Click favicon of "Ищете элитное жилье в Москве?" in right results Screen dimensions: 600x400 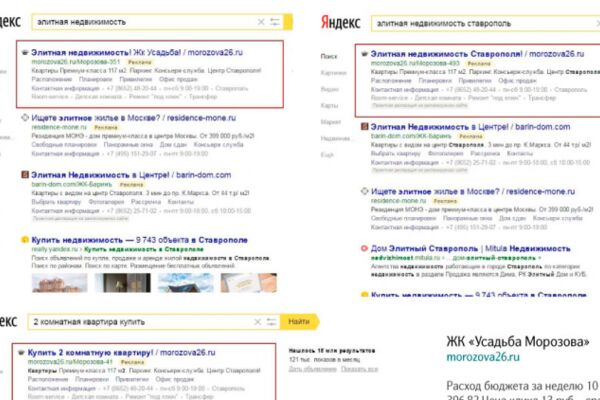[364, 191]
